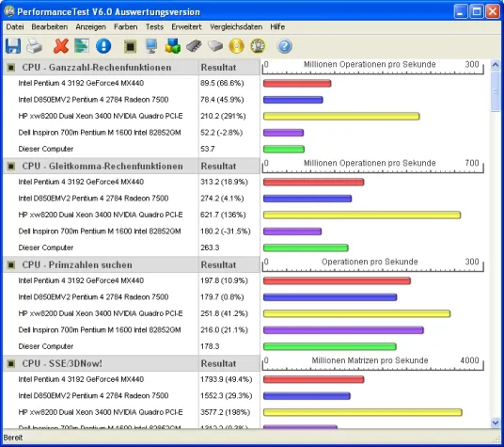Open the Erweitert menu
Screen dimensions: 504x447
186,26
